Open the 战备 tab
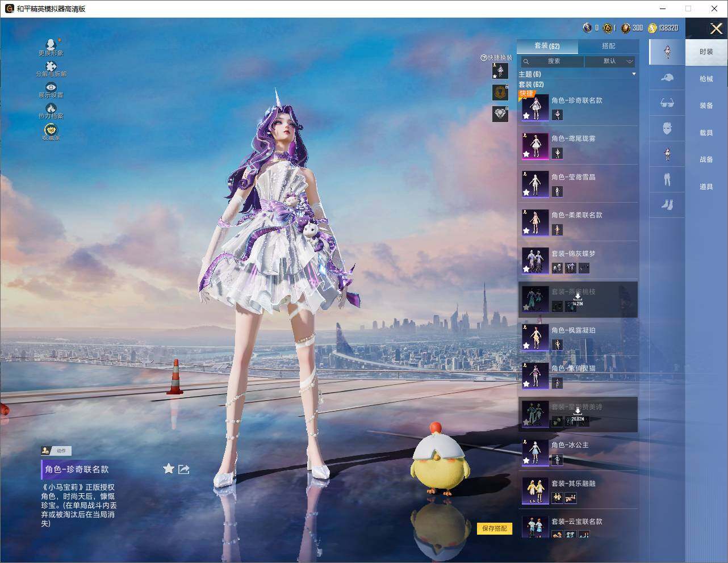 click(x=706, y=159)
